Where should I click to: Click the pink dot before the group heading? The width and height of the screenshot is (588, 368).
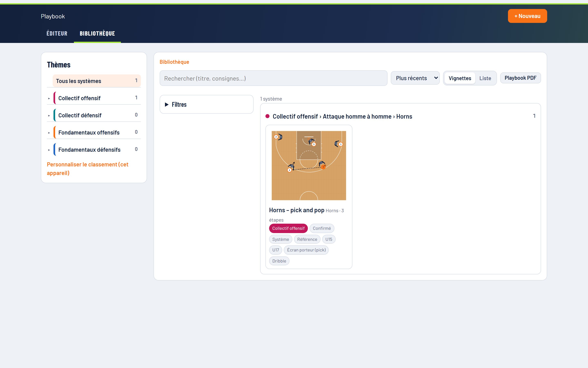point(267,116)
